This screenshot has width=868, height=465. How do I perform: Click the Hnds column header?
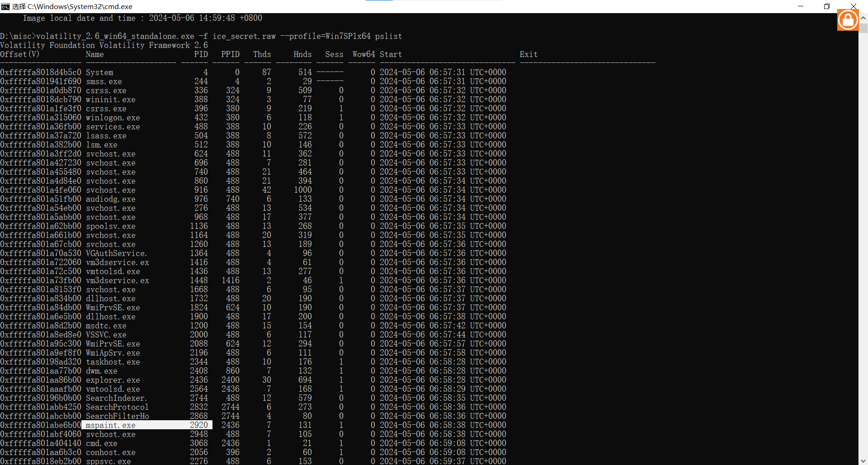coord(303,54)
